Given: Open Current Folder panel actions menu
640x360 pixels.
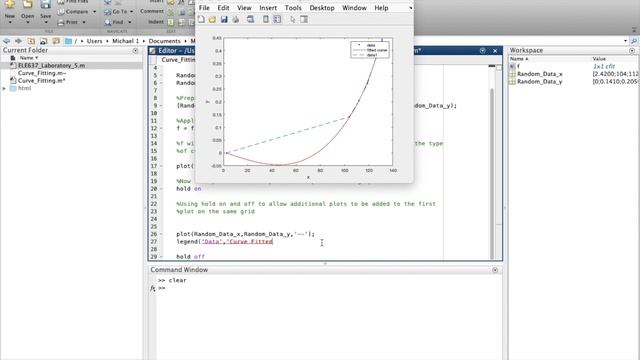Looking at the screenshot, I should (x=135, y=51).
